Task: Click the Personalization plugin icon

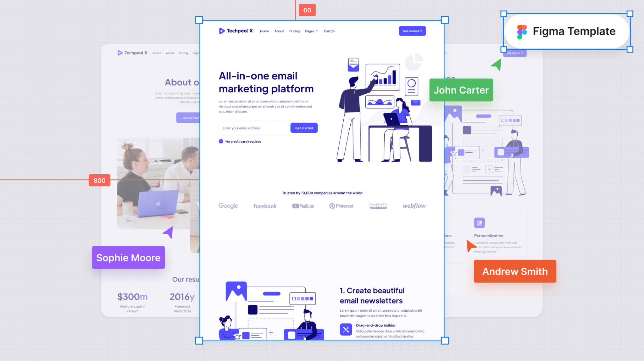Action: [480, 223]
